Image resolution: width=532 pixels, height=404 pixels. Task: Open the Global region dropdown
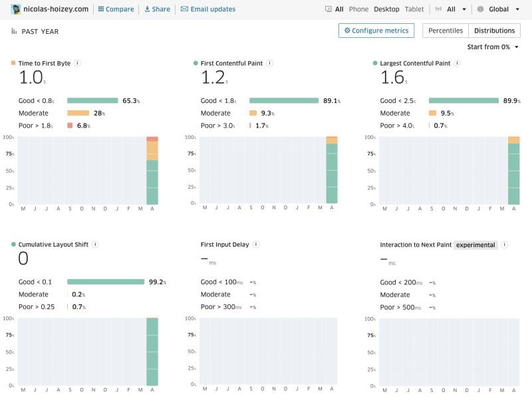(x=504, y=9)
